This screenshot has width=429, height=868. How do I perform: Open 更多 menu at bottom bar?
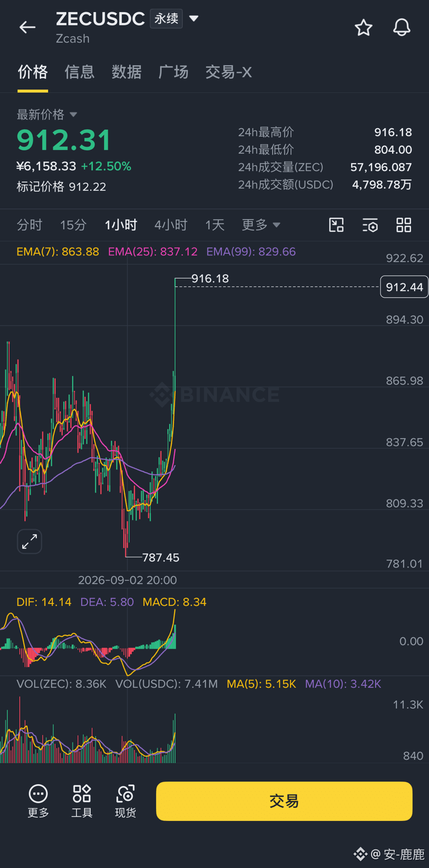pyautogui.click(x=38, y=801)
